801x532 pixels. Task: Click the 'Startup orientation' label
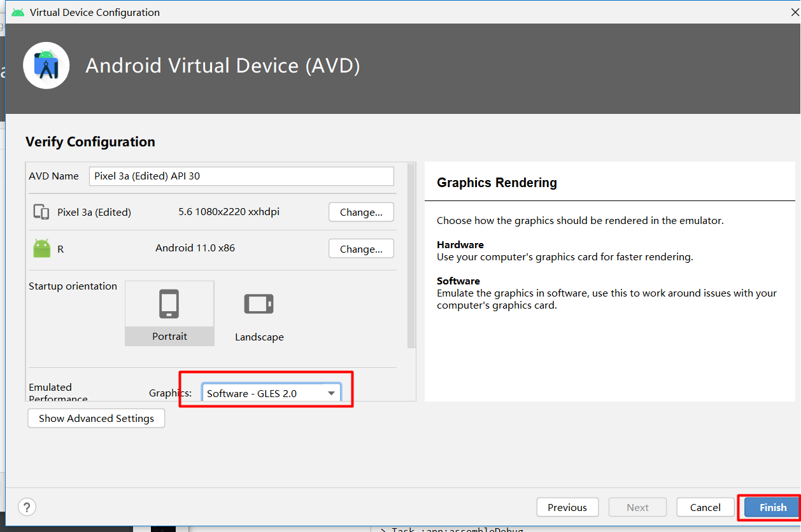73,286
